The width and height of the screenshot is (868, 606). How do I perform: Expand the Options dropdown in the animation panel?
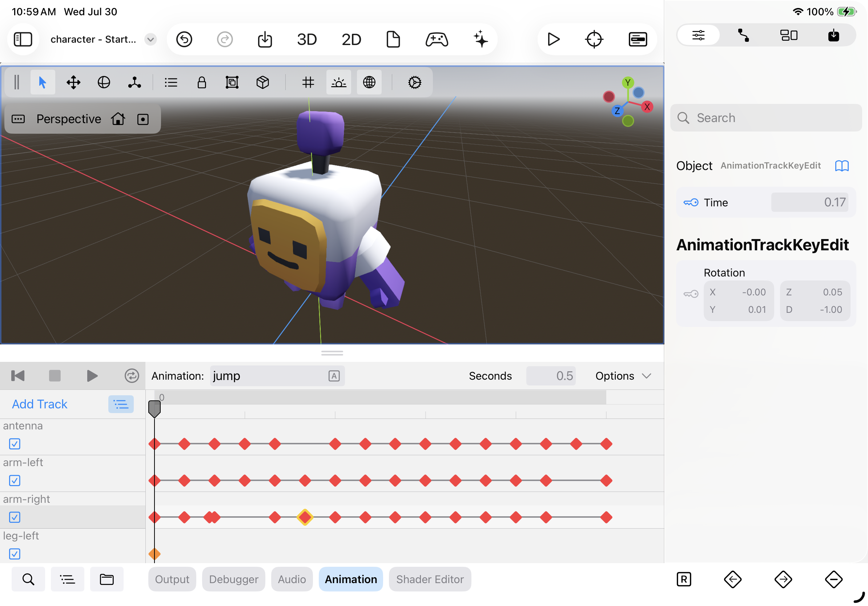pyautogui.click(x=623, y=376)
